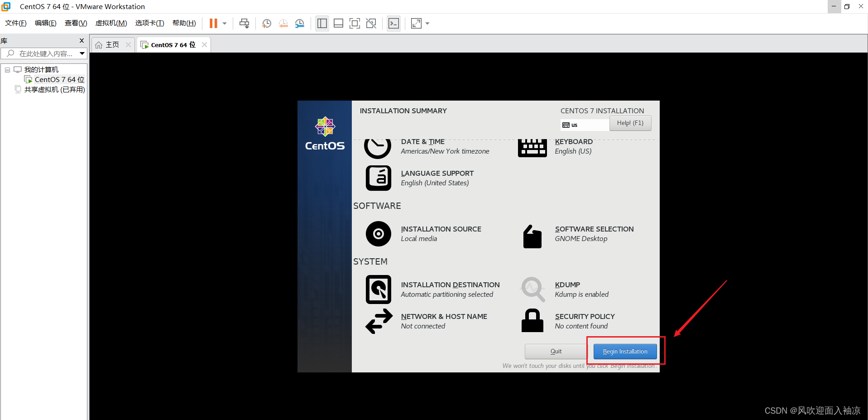The image size is (868, 420).
Task: Open the console view icon
Action: [394, 24]
